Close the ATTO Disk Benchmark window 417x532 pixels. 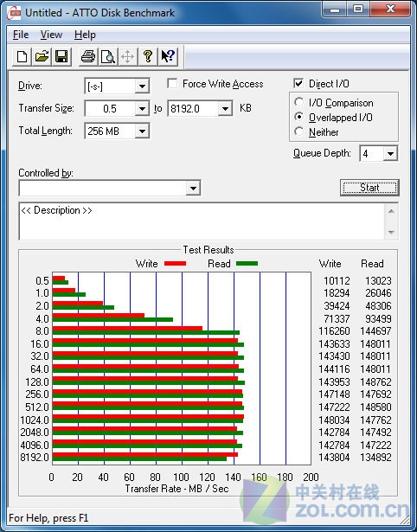click(x=390, y=10)
